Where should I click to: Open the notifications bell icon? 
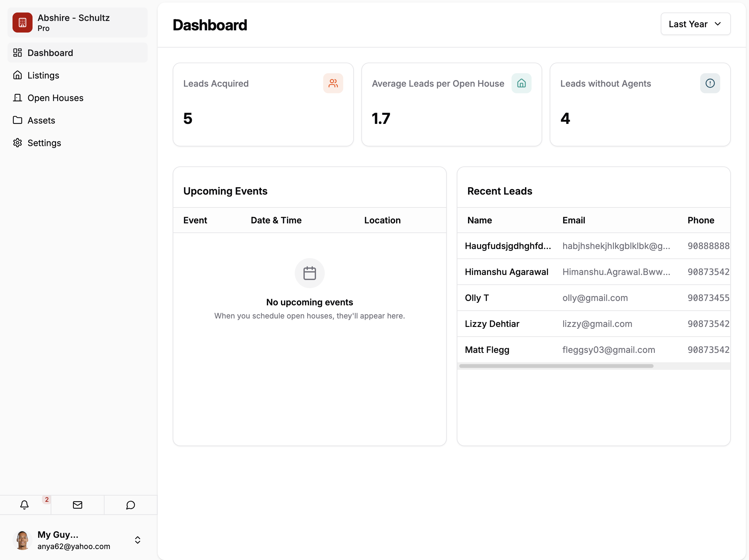[x=24, y=505]
